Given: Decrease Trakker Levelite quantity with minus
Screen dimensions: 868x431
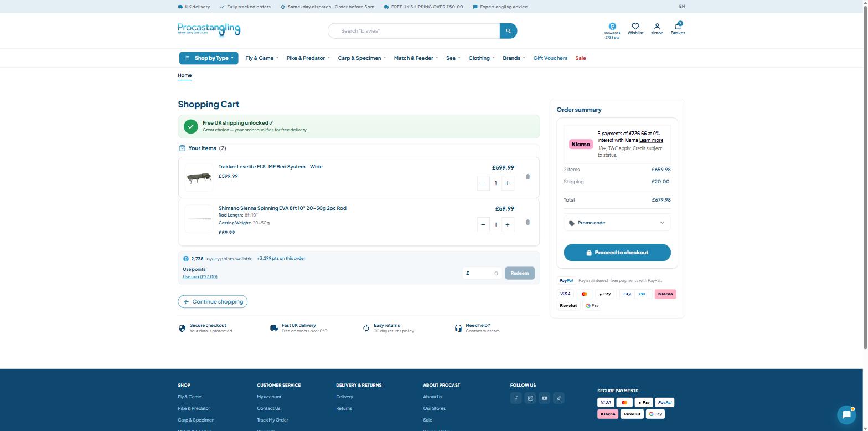Looking at the screenshot, I should pos(483,183).
